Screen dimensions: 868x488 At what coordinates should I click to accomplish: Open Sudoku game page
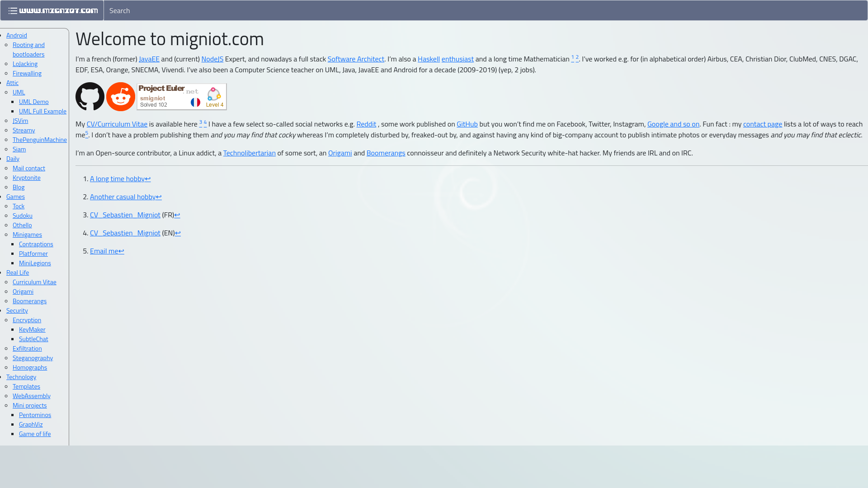(x=23, y=216)
